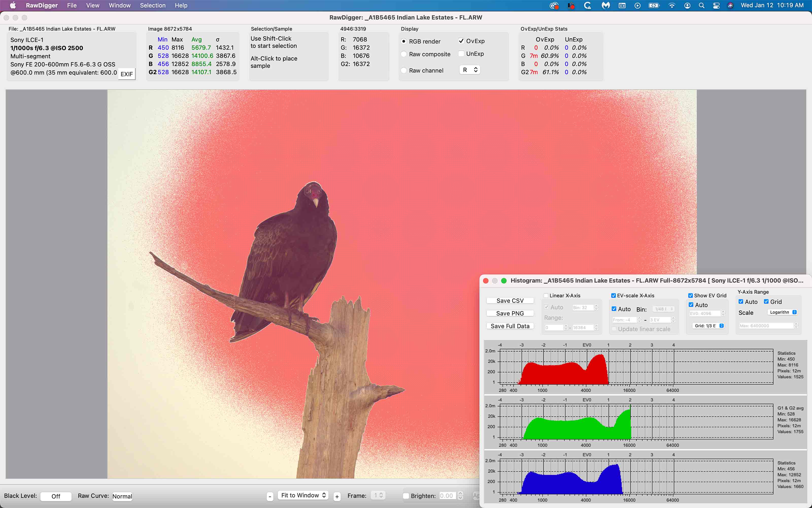
Task: Open the RawDigger application menu
Action: coord(42,5)
